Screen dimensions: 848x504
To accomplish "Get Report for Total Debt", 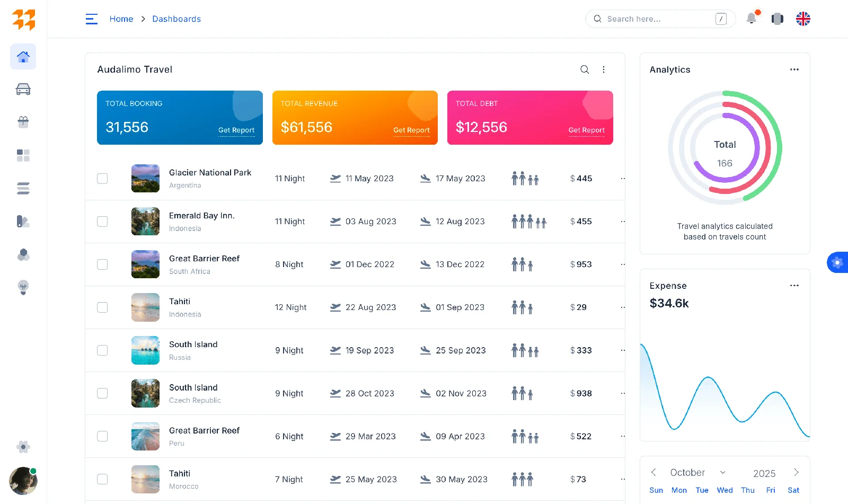I will [x=586, y=130].
